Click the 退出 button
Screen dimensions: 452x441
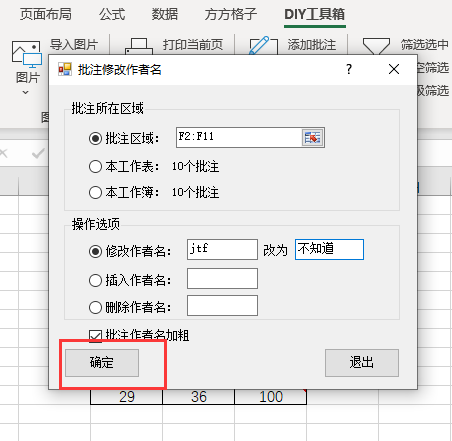coord(362,363)
